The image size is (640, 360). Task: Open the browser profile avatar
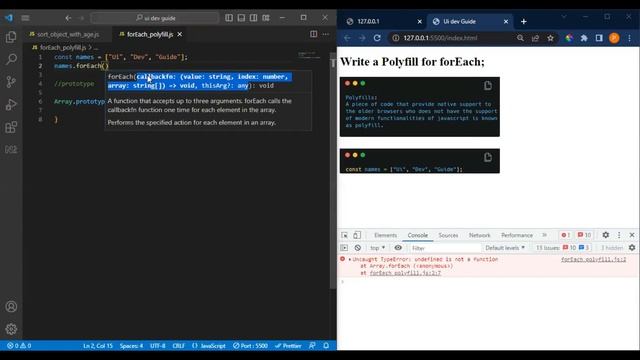click(x=614, y=38)
